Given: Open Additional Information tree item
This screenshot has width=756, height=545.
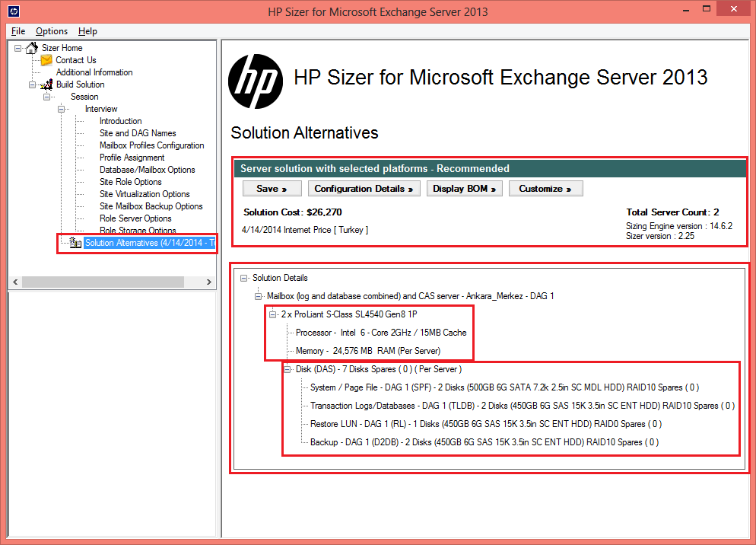Looking at the screenshot, I should [94, 72].
